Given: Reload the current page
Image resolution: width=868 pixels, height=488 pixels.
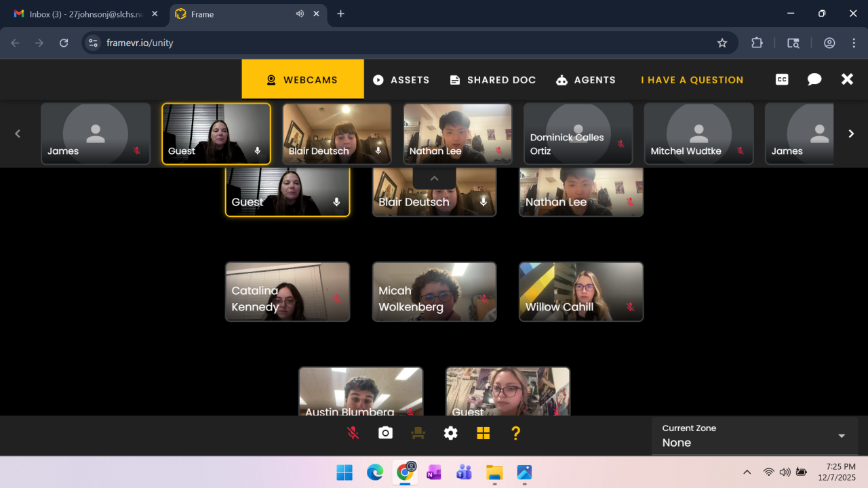Looking at the screenshot, I should click(64, 43).
